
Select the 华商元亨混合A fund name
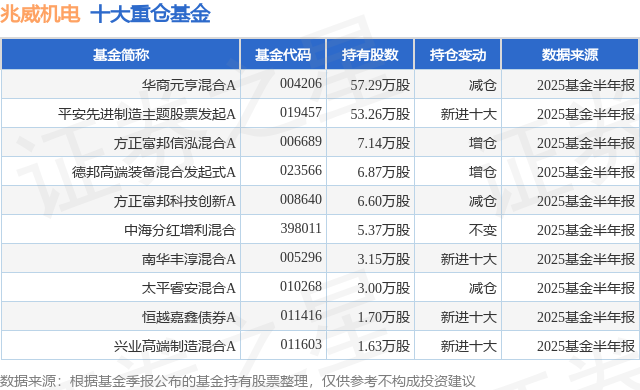tap(189, 85)
